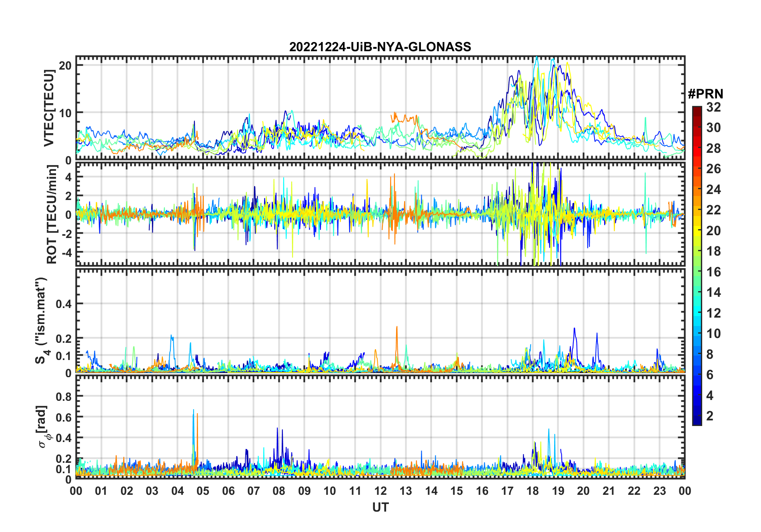Click the "-2" tick on the ROT axis

point(66,234)
